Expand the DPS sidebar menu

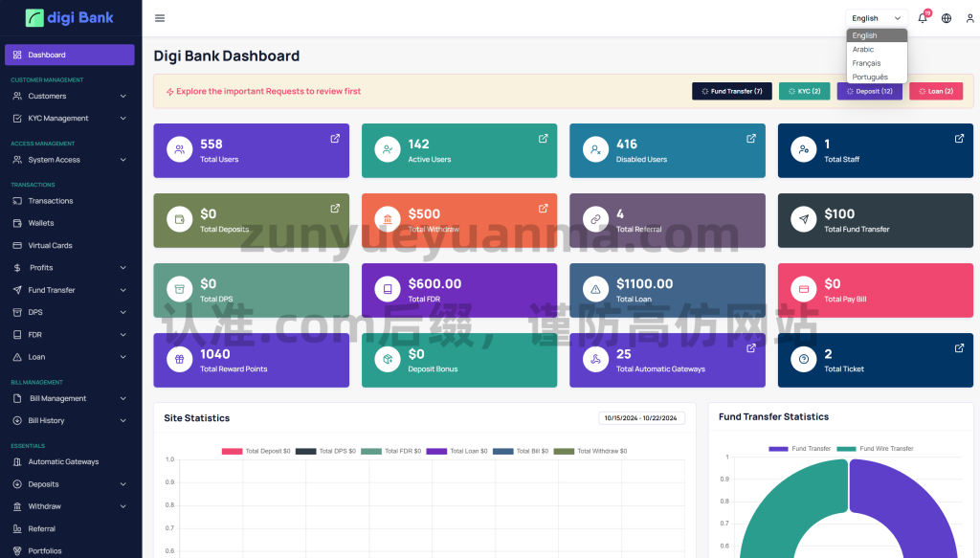point(69,312)
